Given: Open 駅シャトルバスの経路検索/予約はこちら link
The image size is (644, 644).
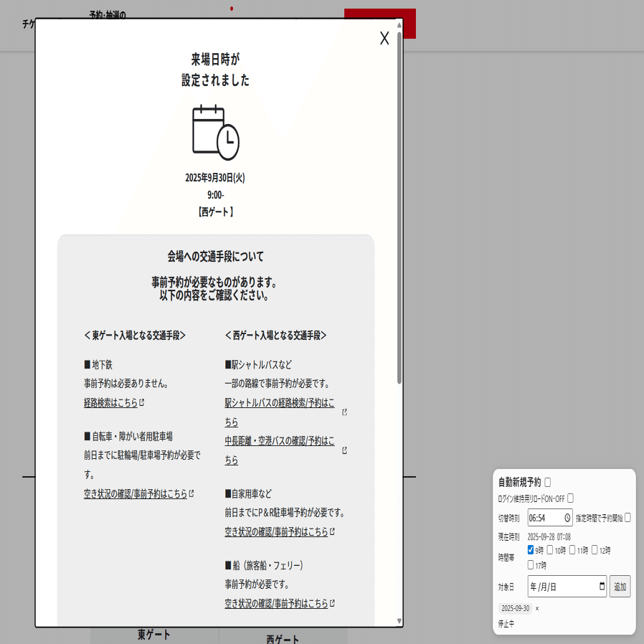Looking at the screenshot, I should pos(279,412).
